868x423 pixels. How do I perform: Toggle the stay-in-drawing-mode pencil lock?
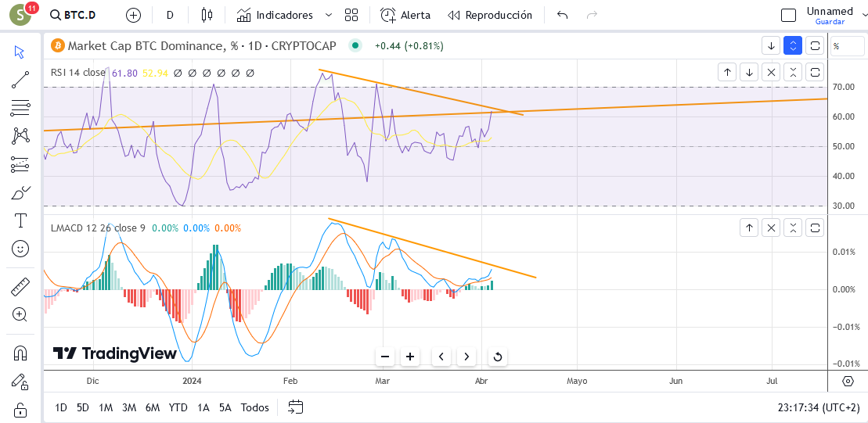(20, 382)
